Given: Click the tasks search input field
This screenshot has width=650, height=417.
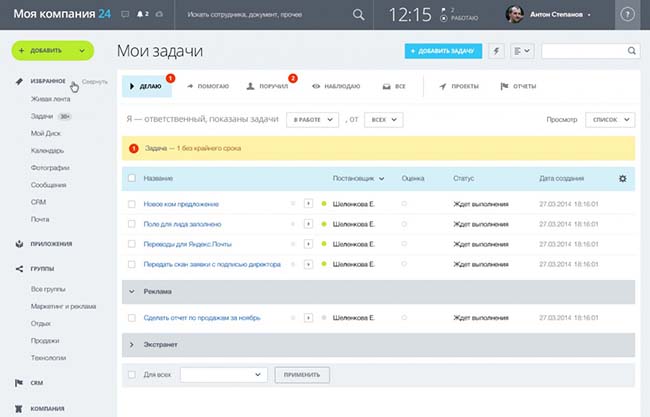Looking at the screenshot, I should [587, 50].
